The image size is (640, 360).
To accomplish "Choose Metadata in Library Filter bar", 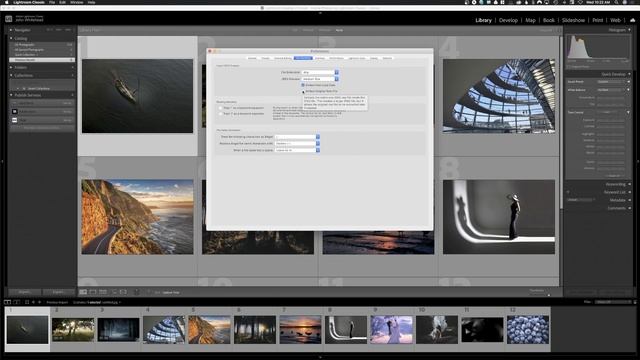I will coord(324,30).
